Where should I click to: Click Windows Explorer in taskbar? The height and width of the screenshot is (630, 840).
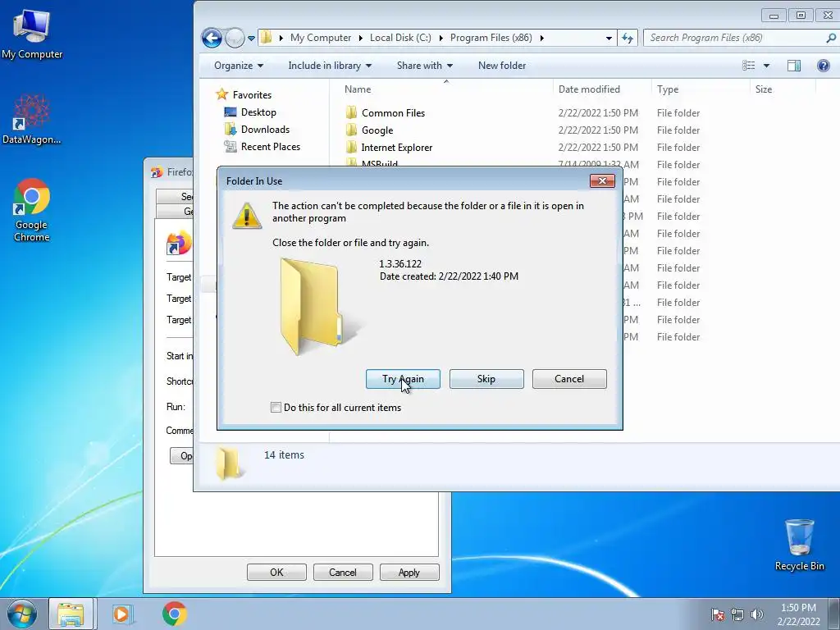point(71,614)
